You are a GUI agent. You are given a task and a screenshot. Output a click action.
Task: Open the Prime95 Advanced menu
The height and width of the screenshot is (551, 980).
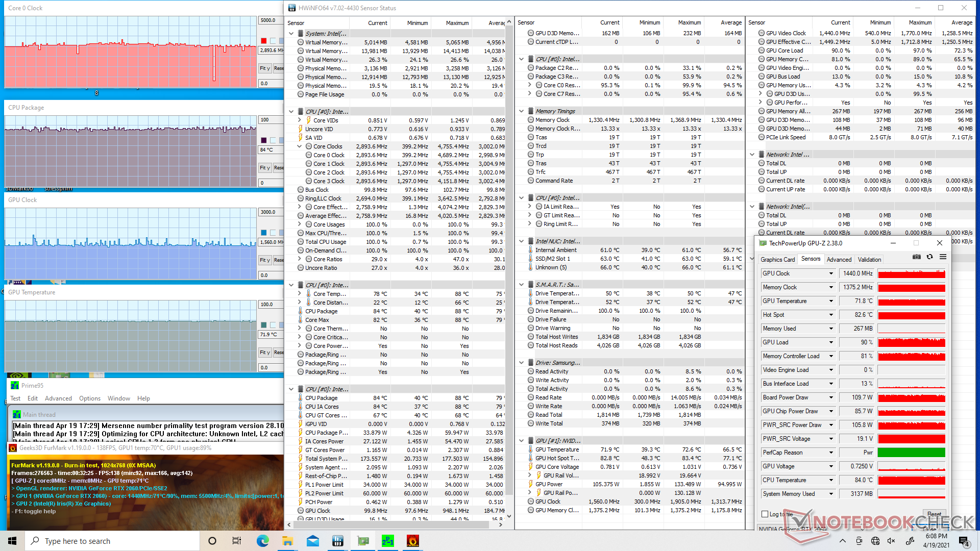[x=58, y=398]
